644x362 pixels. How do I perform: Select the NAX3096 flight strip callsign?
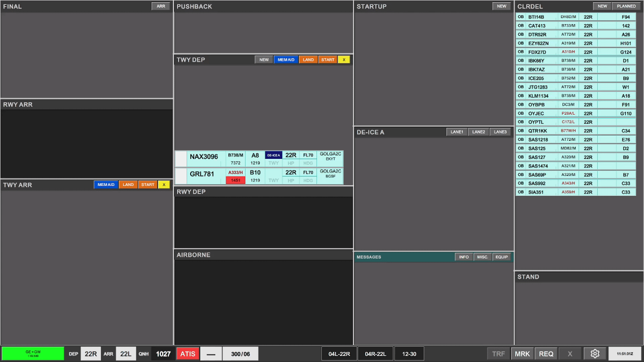[x=204, y=157]
